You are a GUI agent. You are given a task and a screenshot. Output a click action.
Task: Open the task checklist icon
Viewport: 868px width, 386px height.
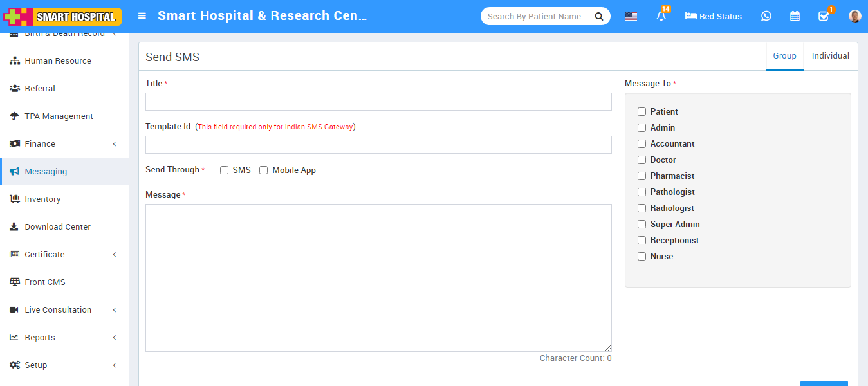click(x=823, y=17)
